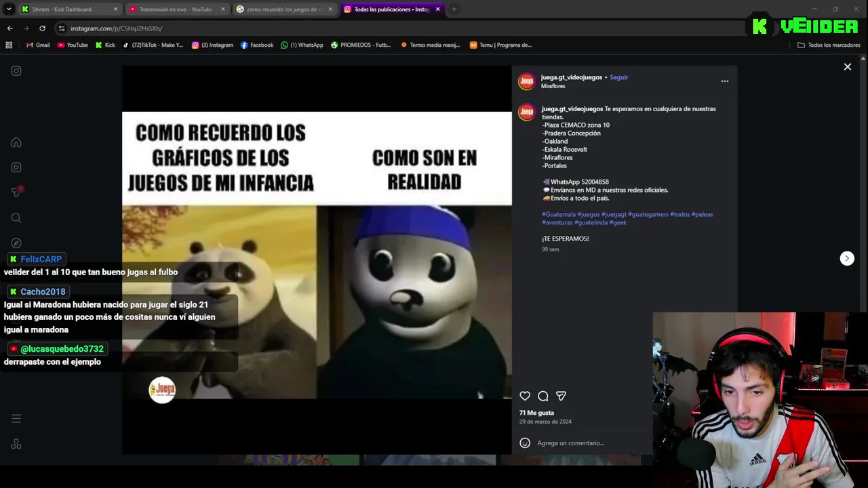Open Messages icon with notification badge

(16, 192)
